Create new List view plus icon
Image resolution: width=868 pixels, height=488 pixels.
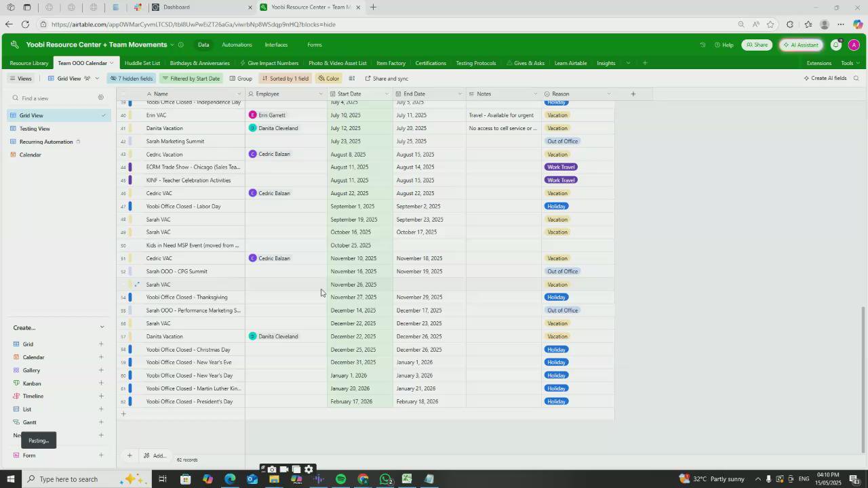pyautogui.click(x=101, y=409)
